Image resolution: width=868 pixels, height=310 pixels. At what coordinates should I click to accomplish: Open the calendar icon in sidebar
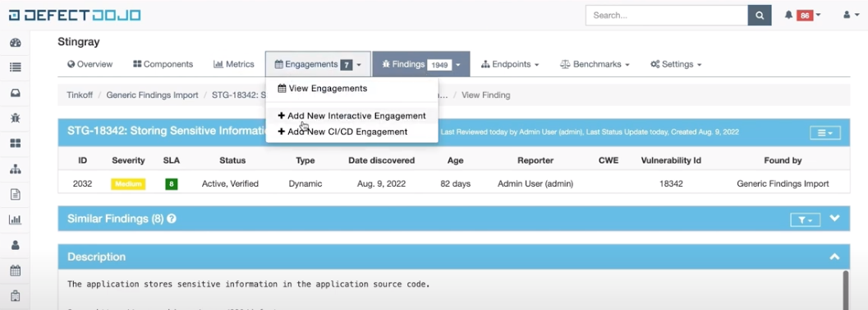16,271
